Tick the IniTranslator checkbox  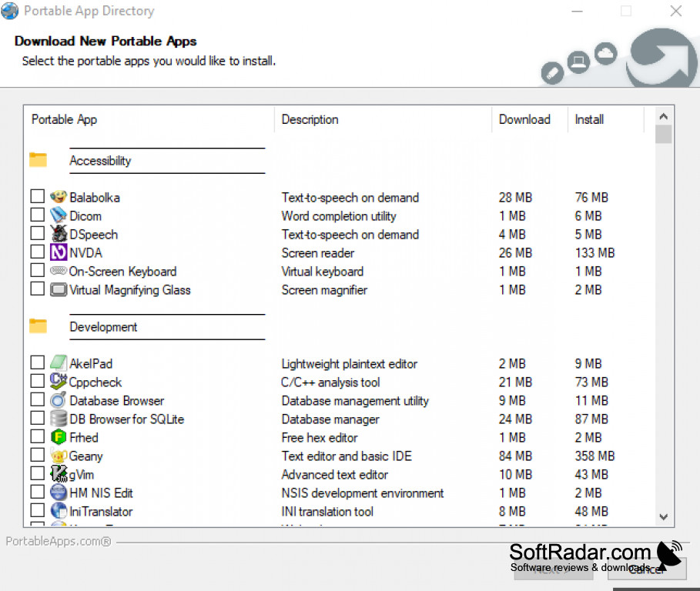(x=38, y=510)
